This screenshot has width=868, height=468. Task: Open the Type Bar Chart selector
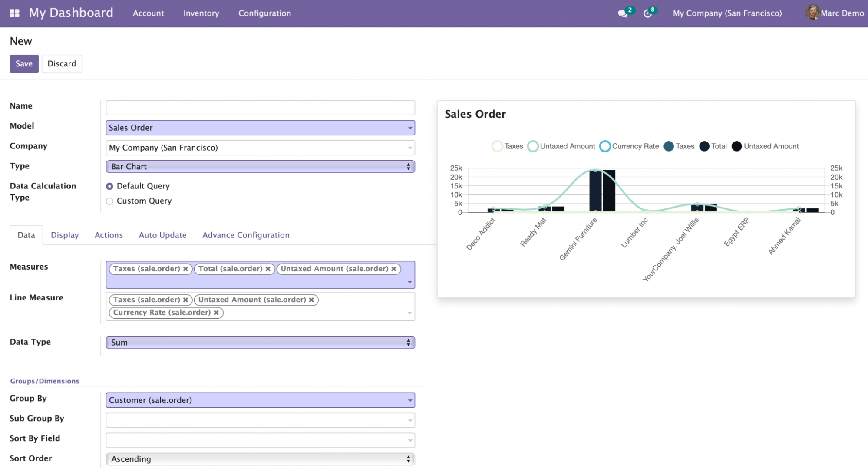click(x=260, y=167)
